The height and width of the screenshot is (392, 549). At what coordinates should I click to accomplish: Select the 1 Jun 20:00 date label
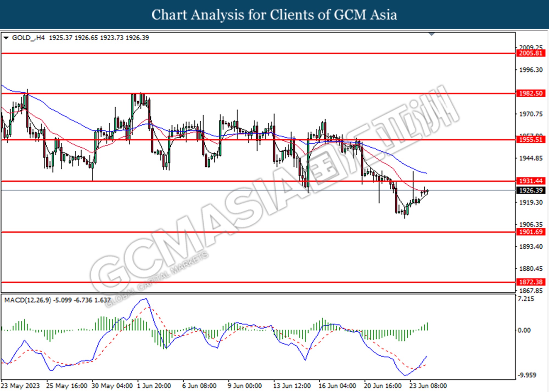point(154,386)
